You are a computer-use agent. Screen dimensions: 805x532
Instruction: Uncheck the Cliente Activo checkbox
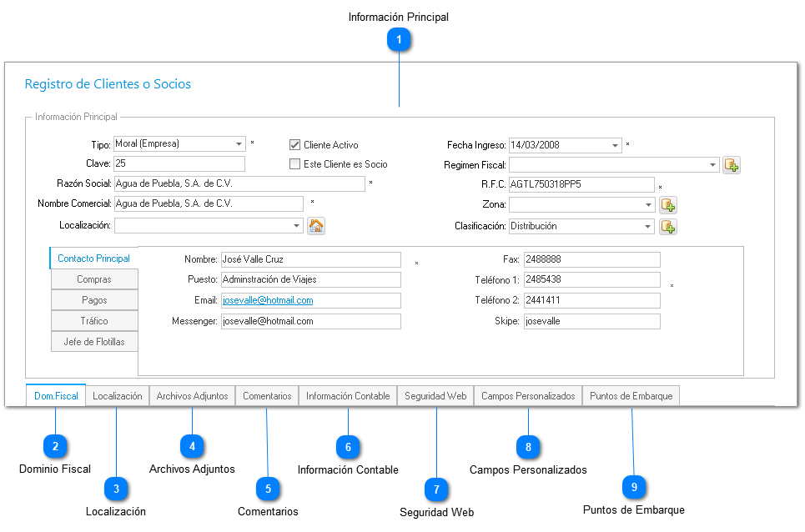coord(294,144)
